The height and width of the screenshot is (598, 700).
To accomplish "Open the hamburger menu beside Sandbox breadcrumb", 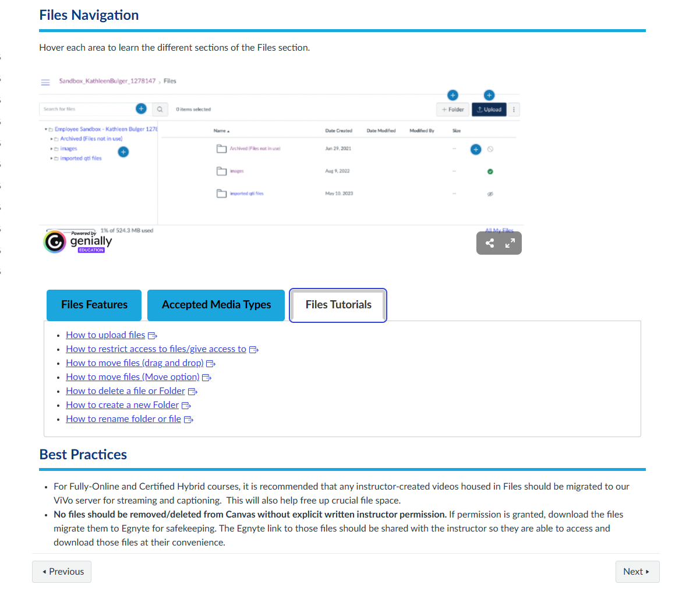I will pos(45,82).
